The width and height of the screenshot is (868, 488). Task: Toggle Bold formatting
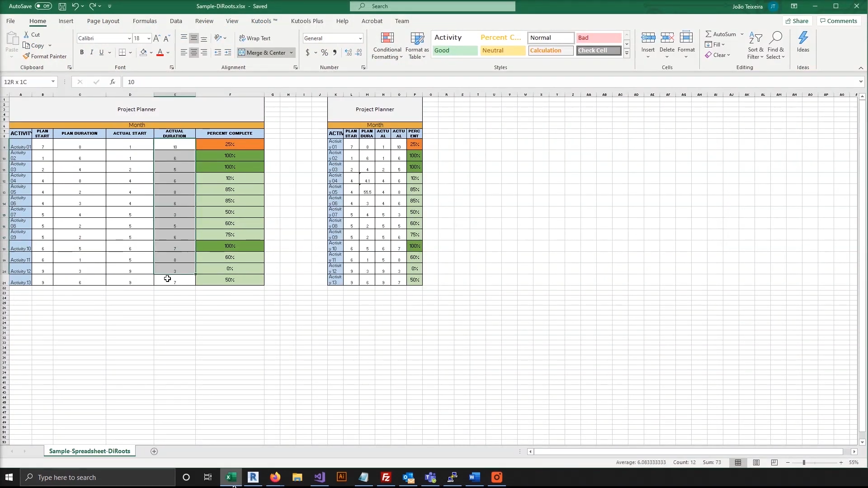82,52
